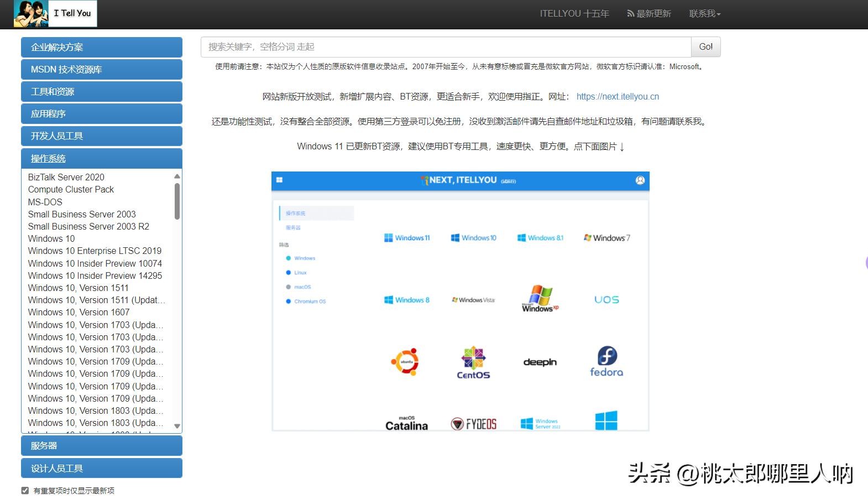Click the keyword search input field
868x499 pixels.
click(446, 47)
